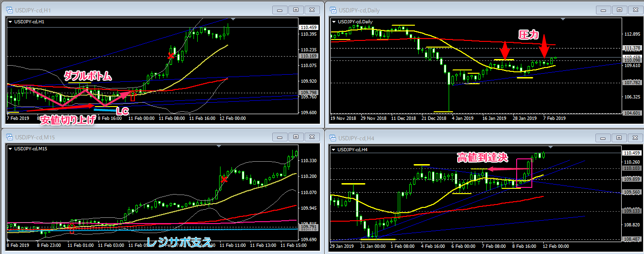
Task: Click the chart shift marker in M15 chart
Action: (219, 147)
